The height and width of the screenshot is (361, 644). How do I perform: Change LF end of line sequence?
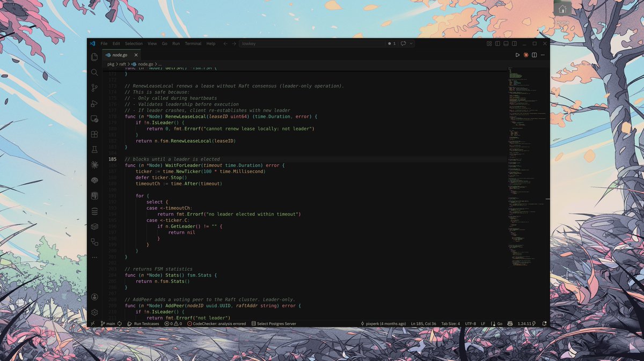tap(483, 324)
